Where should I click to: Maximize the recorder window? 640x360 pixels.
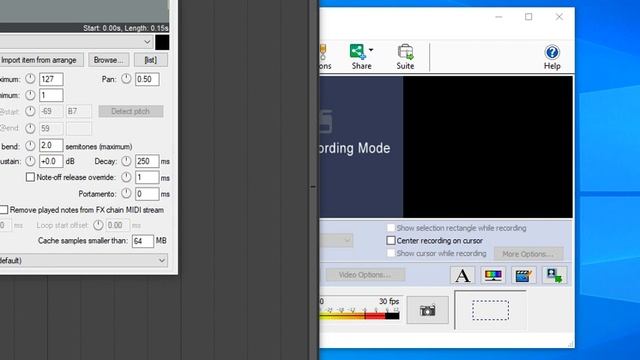pyautogui.click(x=529, y=17)
